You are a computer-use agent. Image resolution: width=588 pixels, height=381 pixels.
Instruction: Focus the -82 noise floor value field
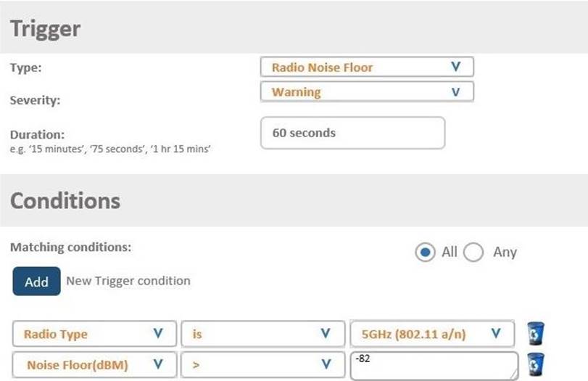432,366
